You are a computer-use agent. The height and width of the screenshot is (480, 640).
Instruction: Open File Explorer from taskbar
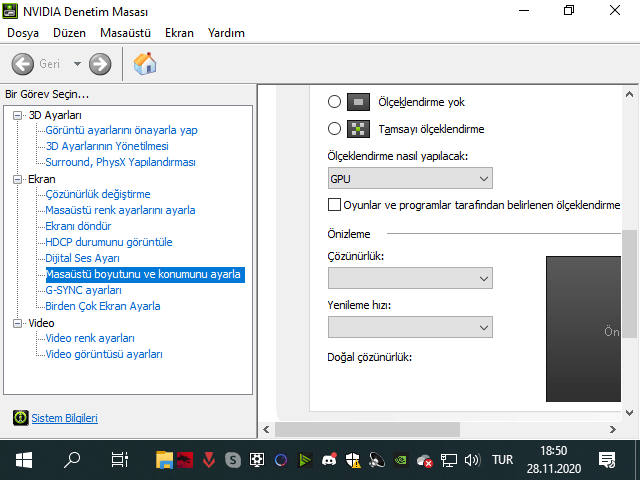[164, 460]
